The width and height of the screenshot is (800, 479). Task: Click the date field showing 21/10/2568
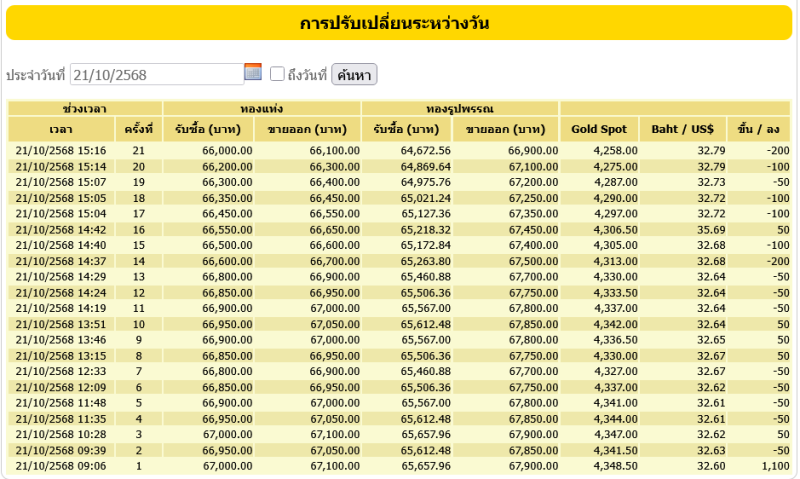pyautogui.click(x=157, y=74)
